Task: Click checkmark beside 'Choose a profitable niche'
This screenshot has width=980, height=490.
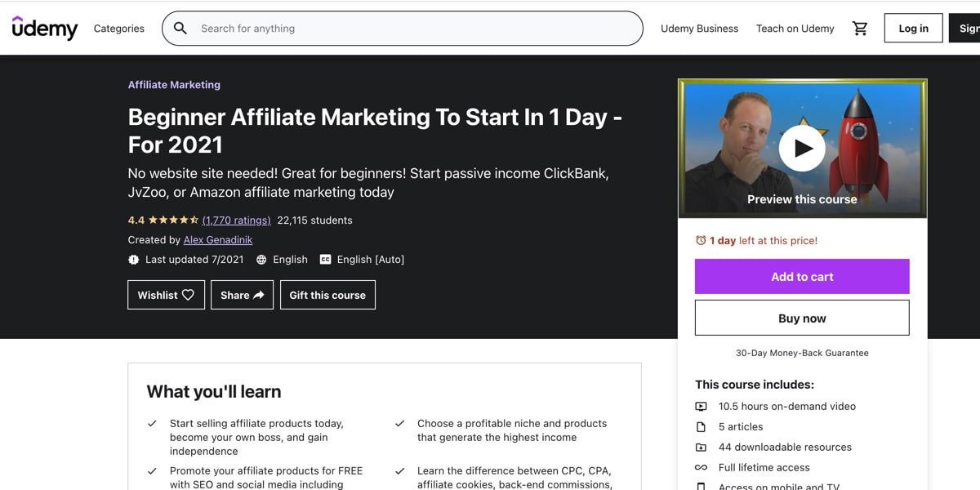Action: 399,424
